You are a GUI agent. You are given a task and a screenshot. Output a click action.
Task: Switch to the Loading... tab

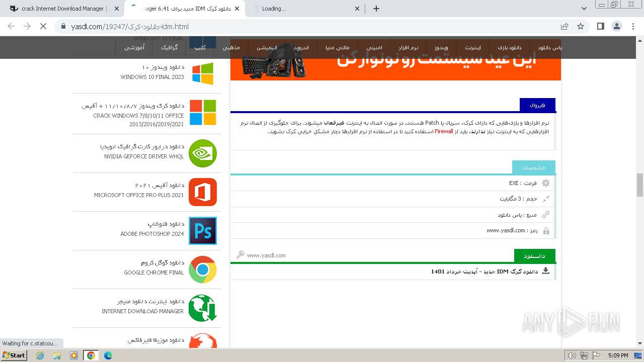(305, 9)
